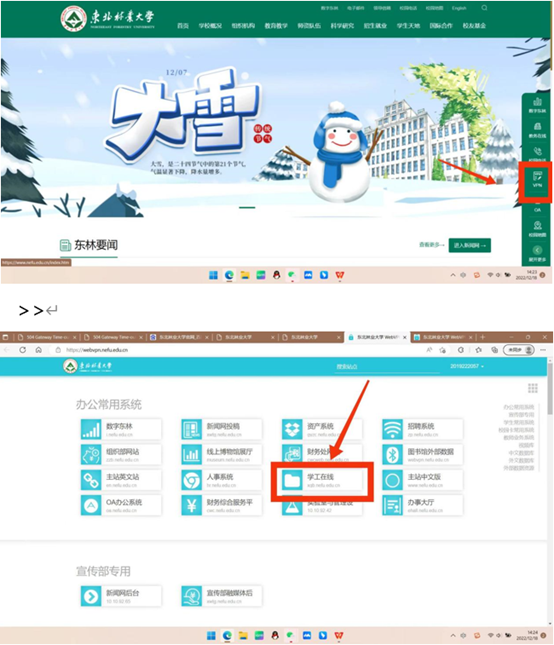Image resolution: width=554 pixels, height=645 pixels.
Task: Click the 招聘系统 wifi-style icon
Action: click(392, 429)
